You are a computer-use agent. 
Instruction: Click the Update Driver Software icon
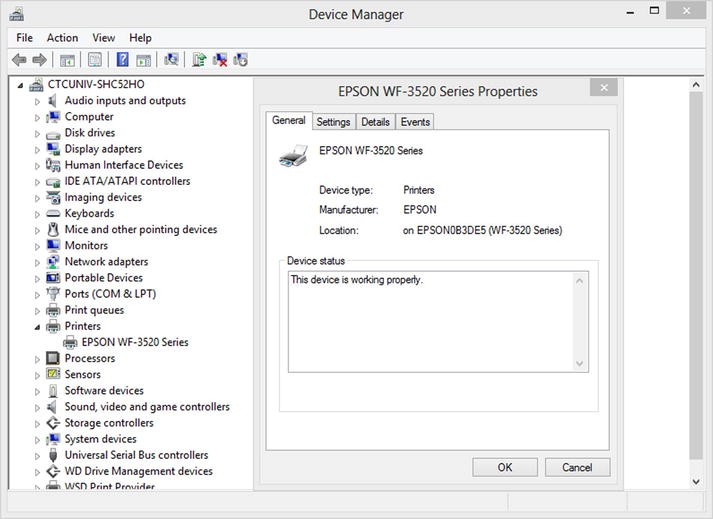[199, 60]
